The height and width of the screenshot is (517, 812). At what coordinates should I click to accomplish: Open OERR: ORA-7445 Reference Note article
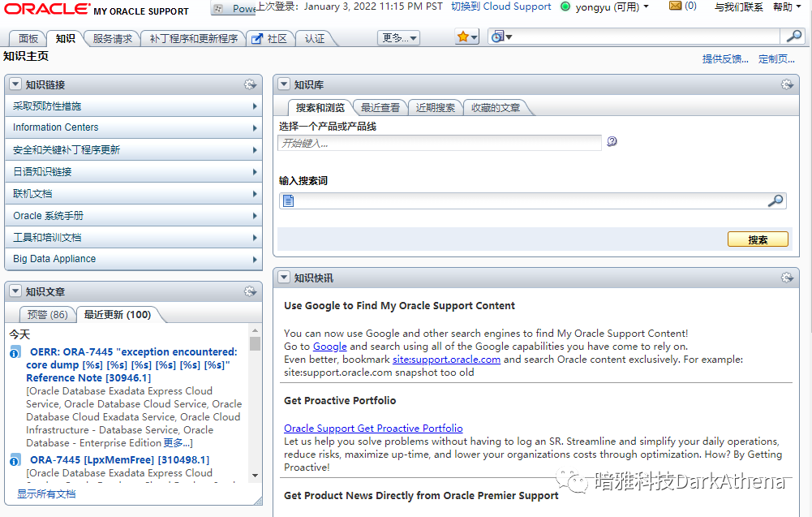tap(132, 364)
